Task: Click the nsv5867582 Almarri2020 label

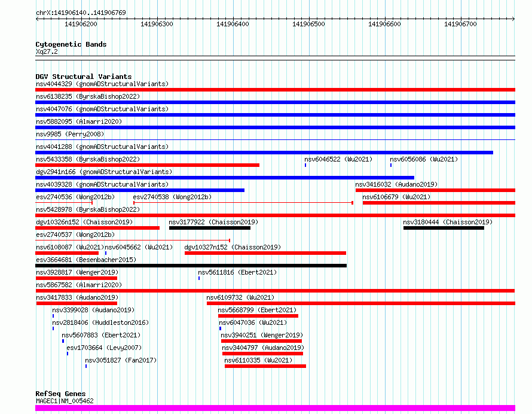Action: [79, 285]
